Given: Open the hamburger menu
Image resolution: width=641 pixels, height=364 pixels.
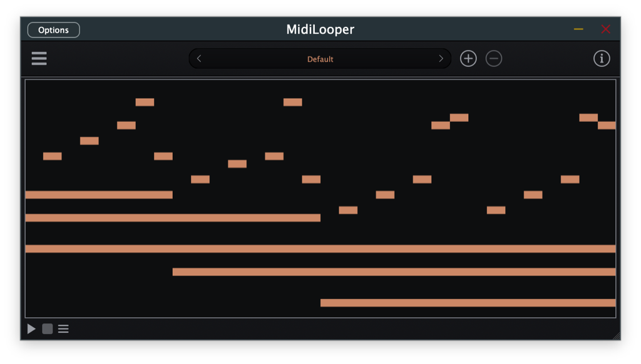Looking at the screenshot, I should 39,58.
